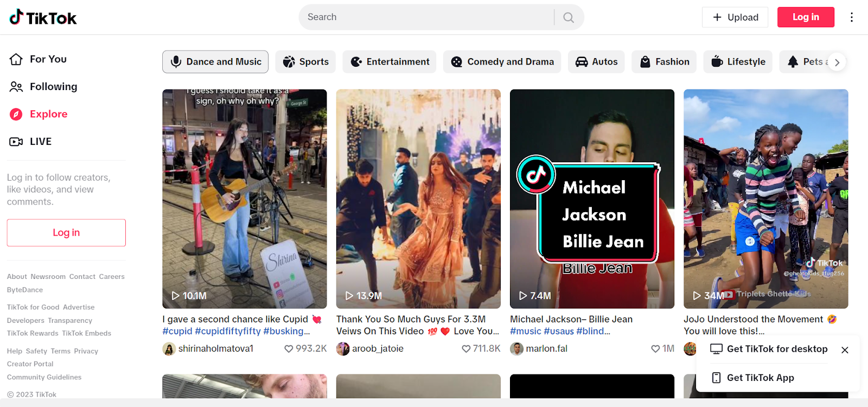This screenshot has width=868, height=407.
Task: Like the marlon.fal video heart icon
Action: [x=655, y=349]
